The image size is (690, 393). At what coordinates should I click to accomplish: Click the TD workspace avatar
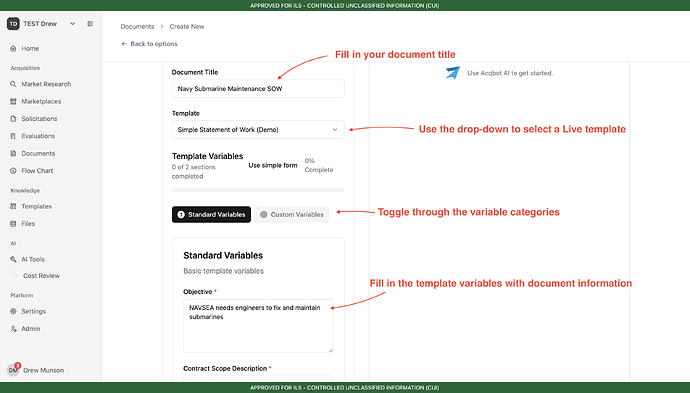pos(13,24)
